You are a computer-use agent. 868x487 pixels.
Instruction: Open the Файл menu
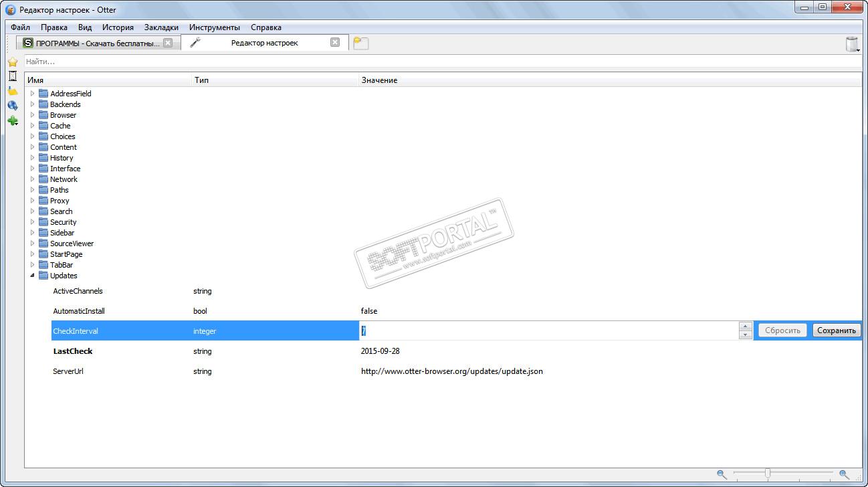(x=20, y=27)
